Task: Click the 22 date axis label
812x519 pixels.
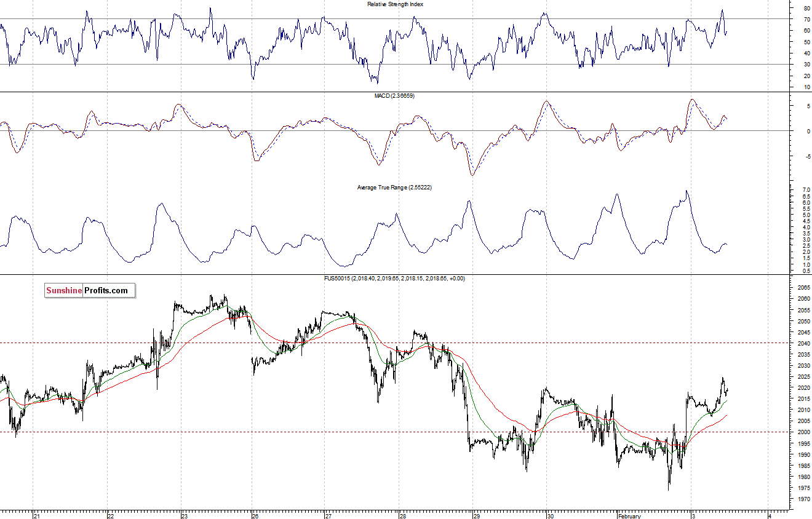Action: [x=111, y=516]
